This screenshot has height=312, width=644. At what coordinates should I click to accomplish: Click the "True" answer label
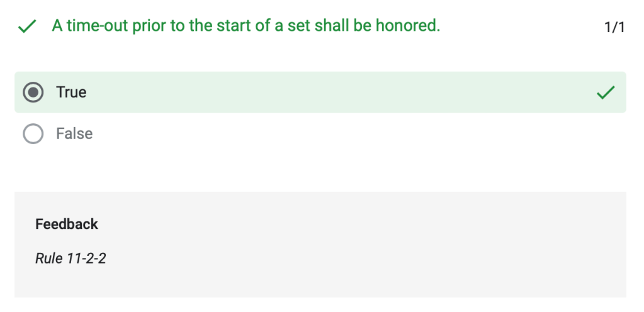71,92
